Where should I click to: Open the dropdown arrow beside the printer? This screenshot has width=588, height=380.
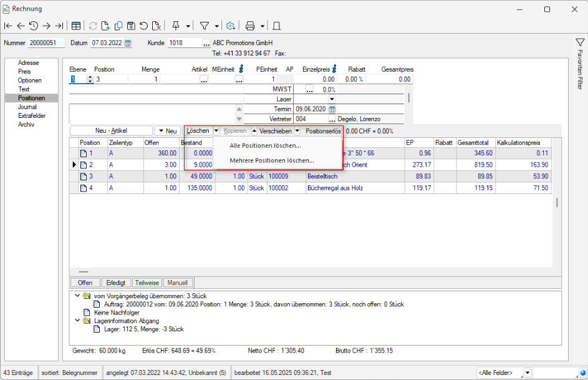pos(263,26)
